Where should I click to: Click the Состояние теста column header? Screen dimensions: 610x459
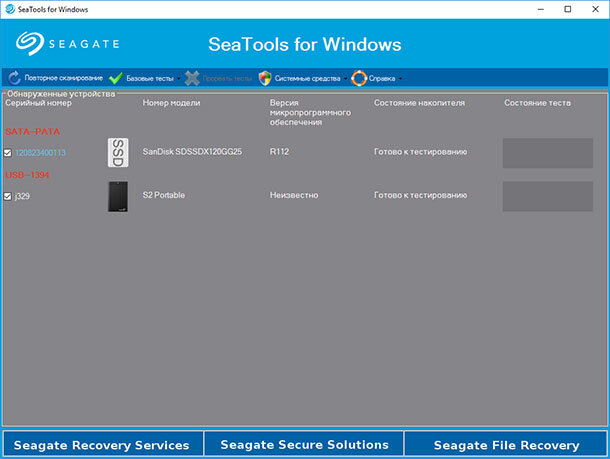(538, 103)
